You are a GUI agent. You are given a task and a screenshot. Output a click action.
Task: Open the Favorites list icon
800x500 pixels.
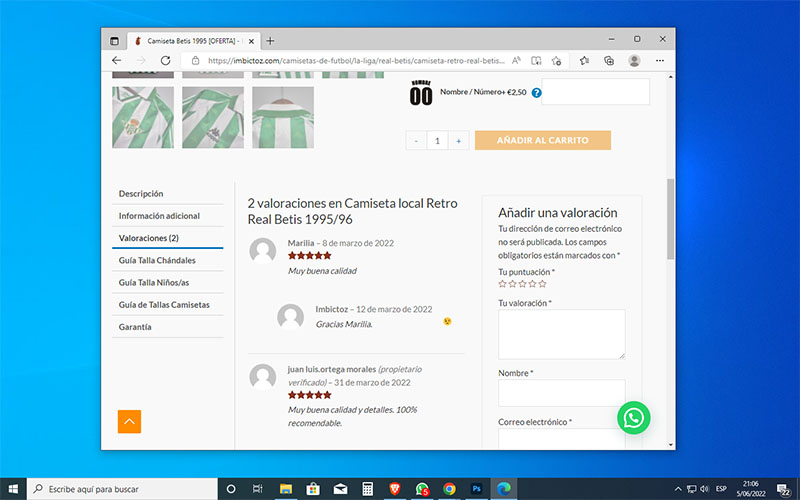(585, 61)
